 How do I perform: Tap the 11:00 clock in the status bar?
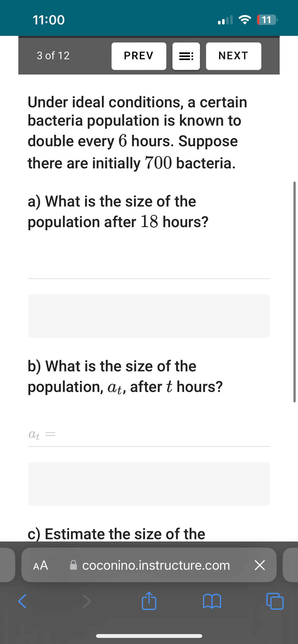(48, 20)
